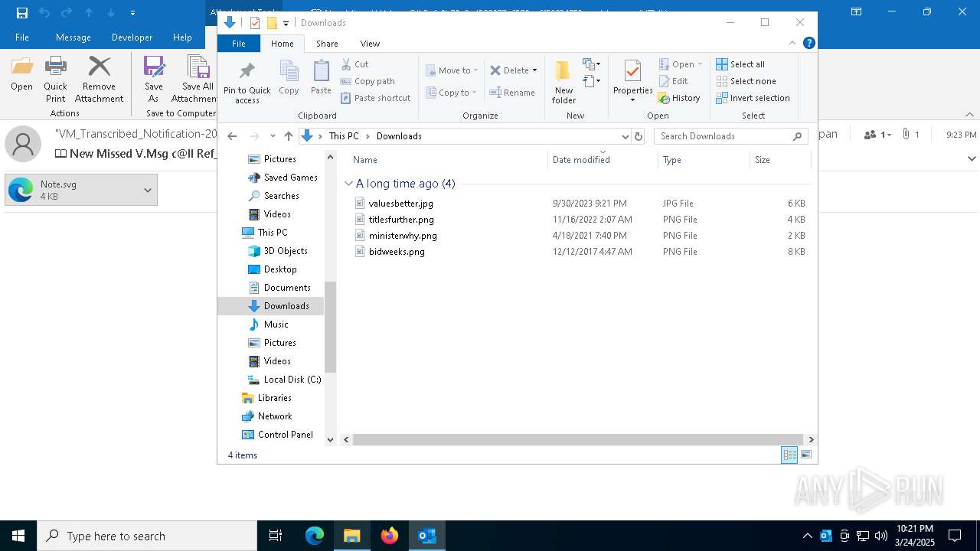Select file ministerwhy.png
This screenshot has width=980, height=551.
pyautogui.click(x=403, y=236)
